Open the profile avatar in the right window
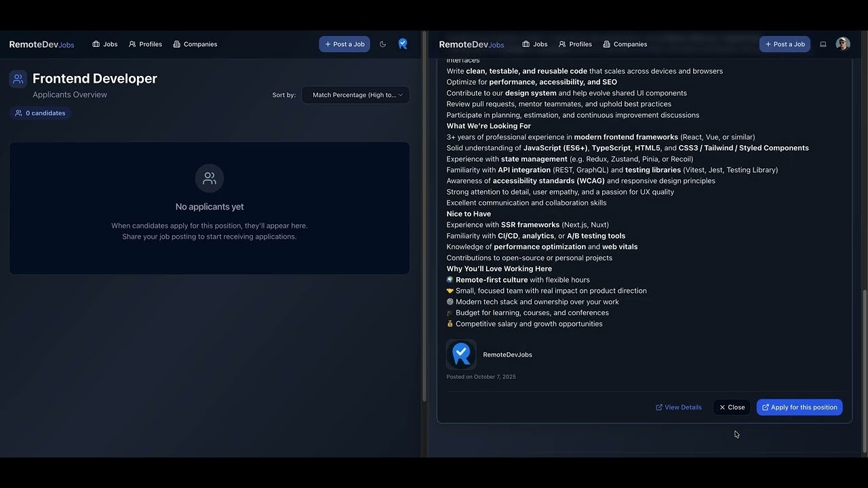This screenshot has width=868, height=488. tap(842, 43)
